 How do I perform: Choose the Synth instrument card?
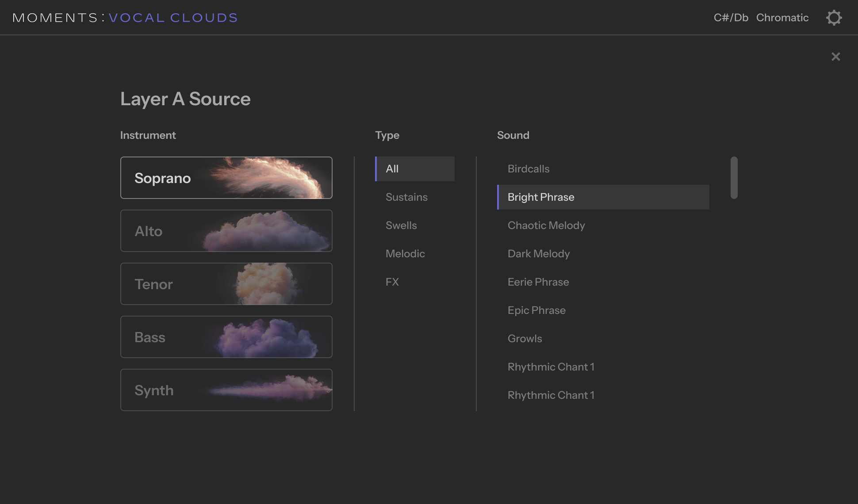click(x=226, y=390)
